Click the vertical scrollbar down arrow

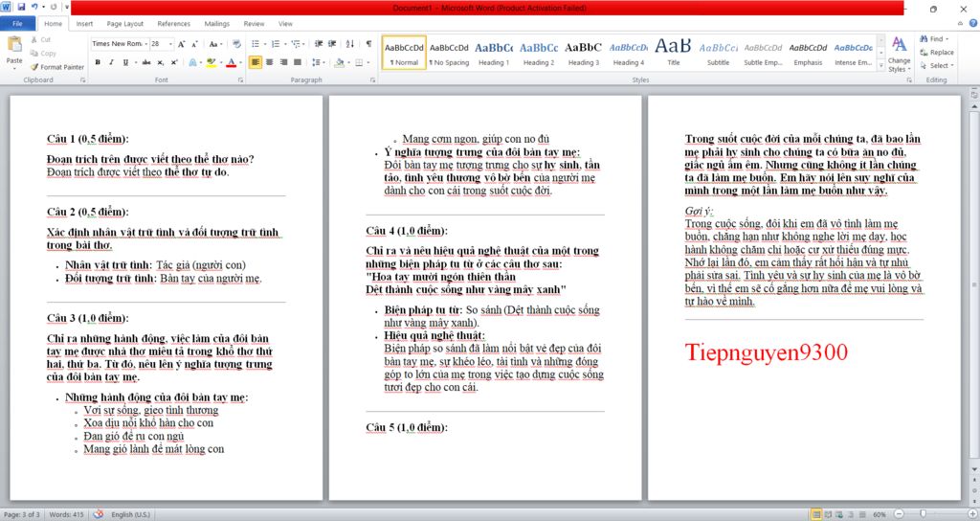[973, 469]
